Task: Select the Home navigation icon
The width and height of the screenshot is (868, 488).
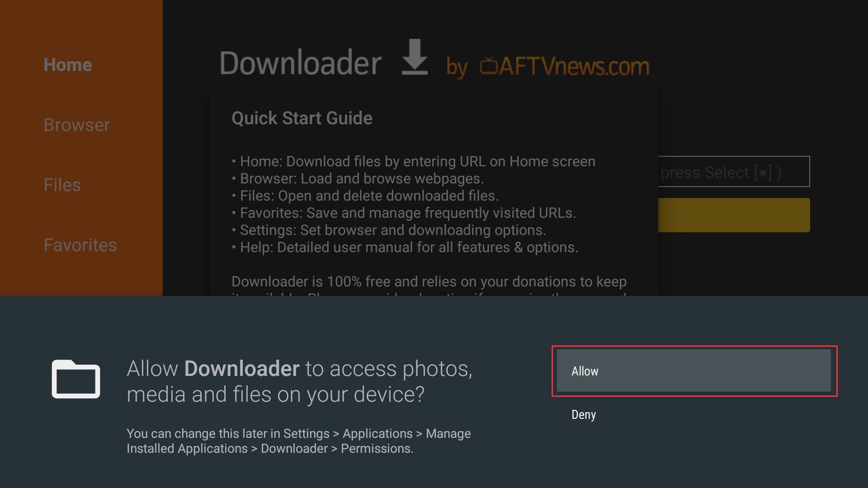Action: (x=67, y=64)
